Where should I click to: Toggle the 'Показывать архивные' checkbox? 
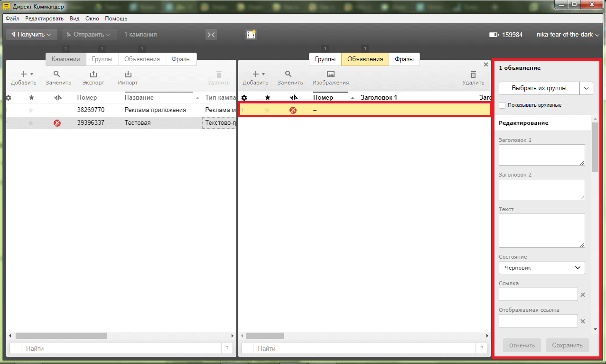pyautogui.click(x=502, y=105)
